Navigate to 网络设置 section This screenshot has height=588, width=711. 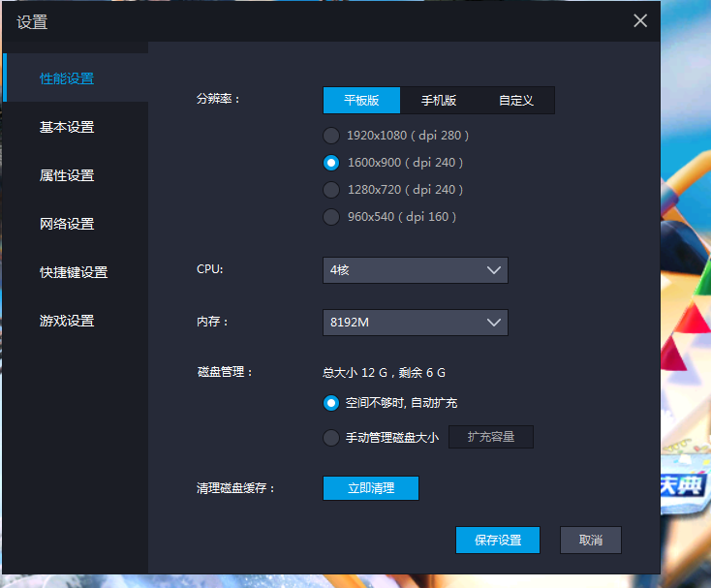[67, 224]
